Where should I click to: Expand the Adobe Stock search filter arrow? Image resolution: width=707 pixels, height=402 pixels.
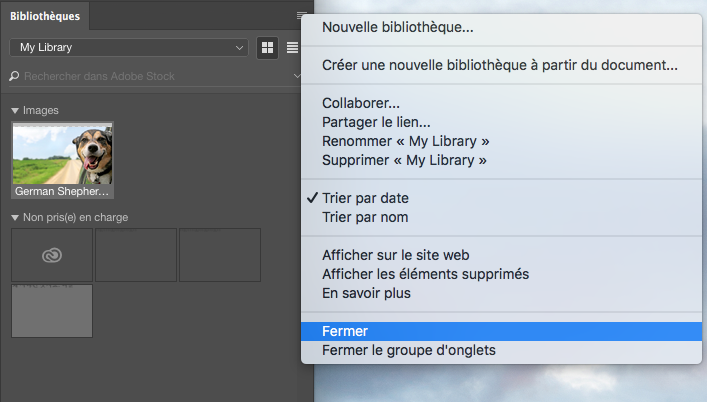click(298, 76)
